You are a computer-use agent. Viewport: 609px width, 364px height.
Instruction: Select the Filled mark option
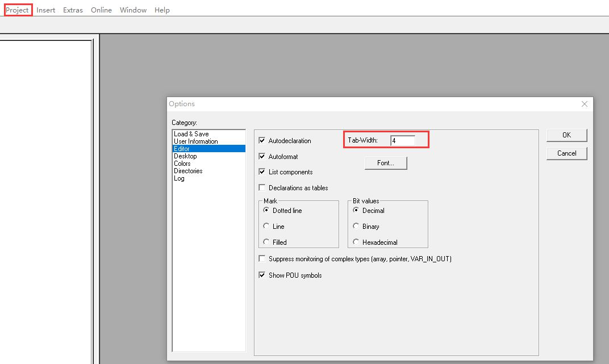tap(266, 242)
